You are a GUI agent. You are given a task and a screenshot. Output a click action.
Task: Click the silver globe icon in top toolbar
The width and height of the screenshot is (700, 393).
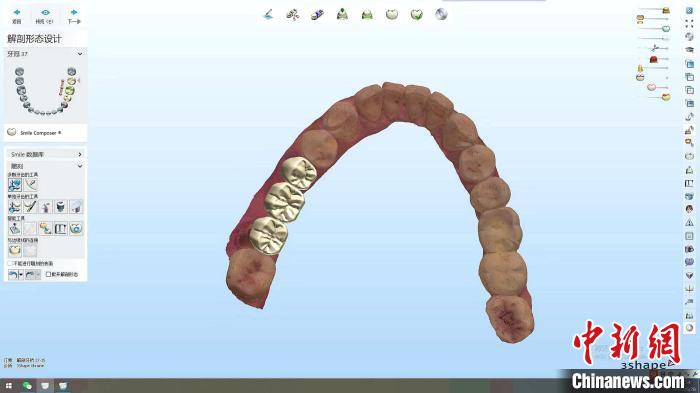click(x=441, y=14)
